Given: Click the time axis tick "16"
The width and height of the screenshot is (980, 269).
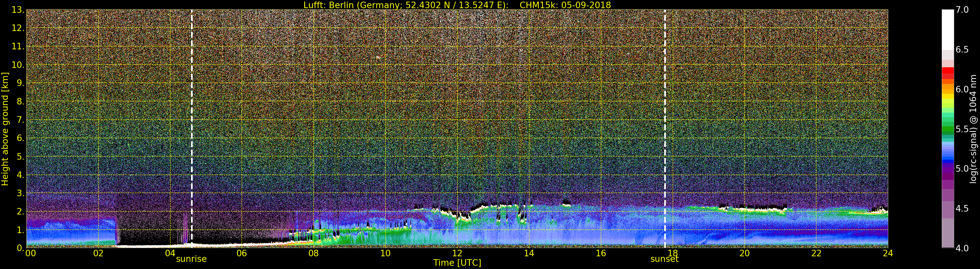Looking at the screenshot, I should point(601,253).
